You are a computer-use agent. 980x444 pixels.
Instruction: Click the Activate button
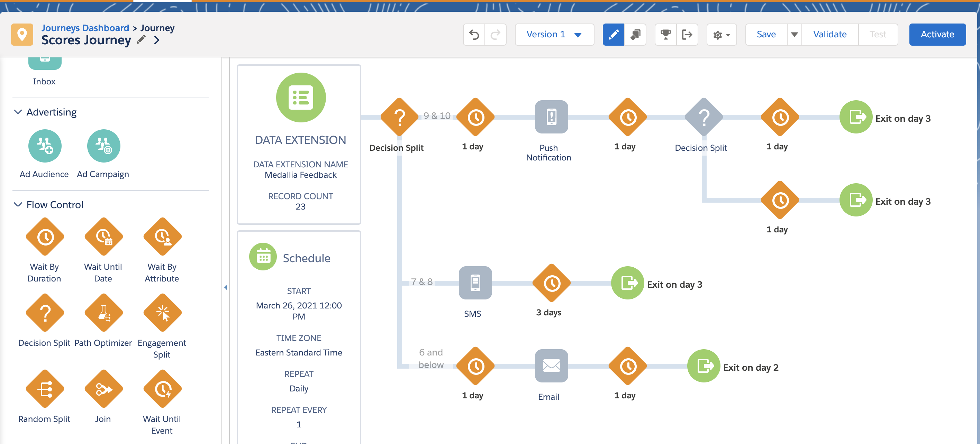pyautogui.click(x=937, y=34)
